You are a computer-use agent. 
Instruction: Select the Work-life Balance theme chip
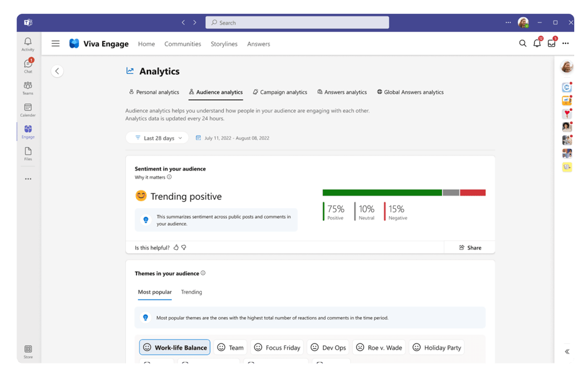(175, 348)
